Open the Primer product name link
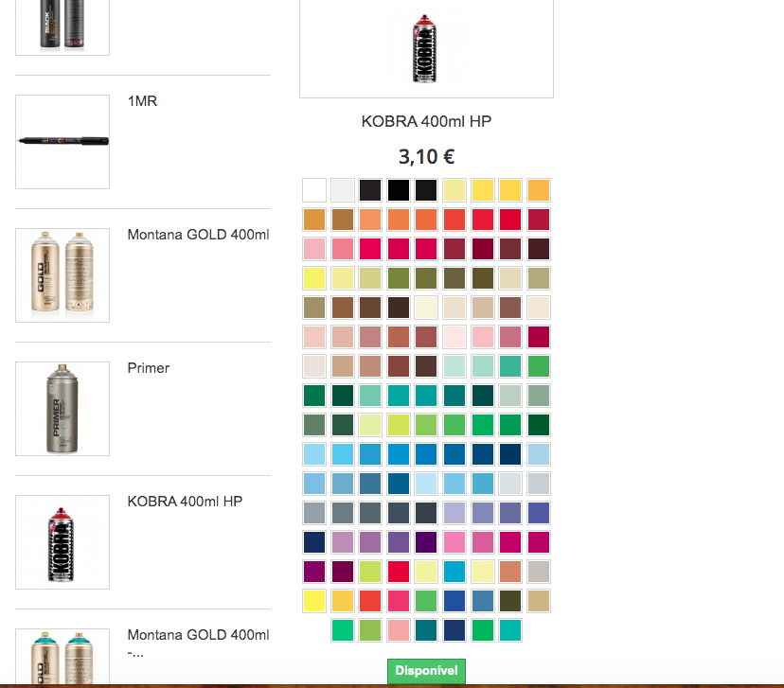The width and height of the screenshot is (784, 688). pos(149,368)
